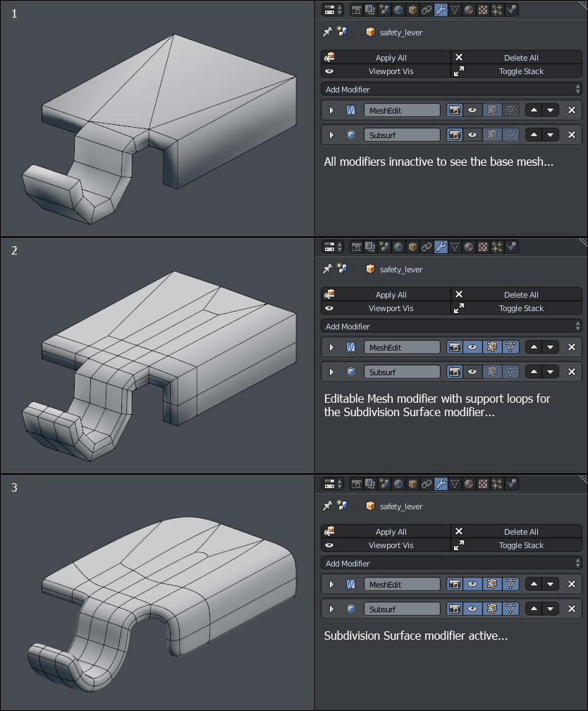This screenshot has height=711, width=588.
Task: Open the Physics tab in the bottom panel
Action: [511, 484]
